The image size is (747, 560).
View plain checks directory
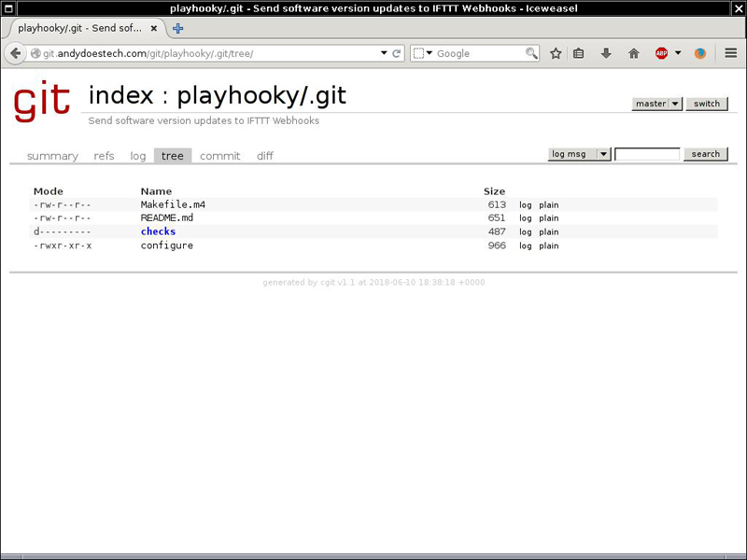(x=549, y=231)
